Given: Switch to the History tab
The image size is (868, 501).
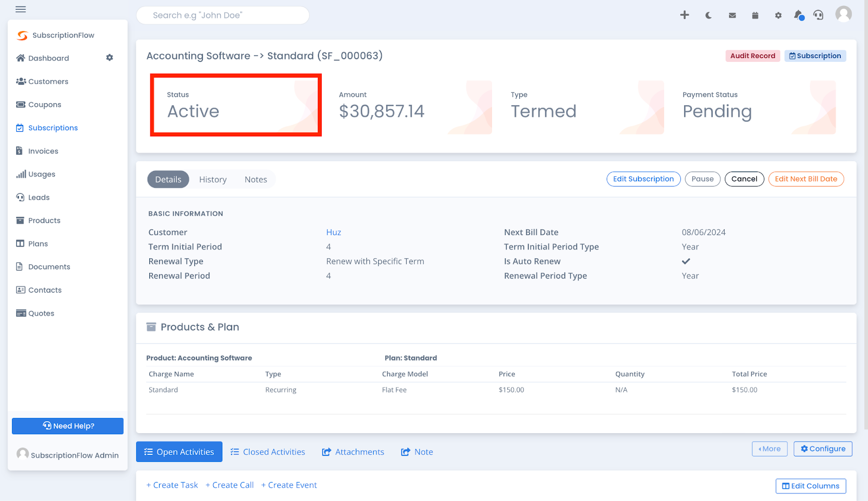Looking at the screenshot, I should click(x=213, y=180).
